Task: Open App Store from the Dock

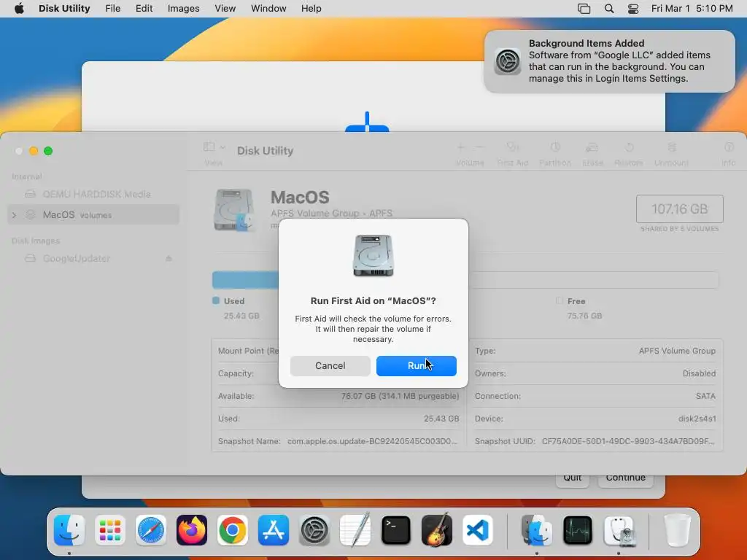Action: coord(274,530)
